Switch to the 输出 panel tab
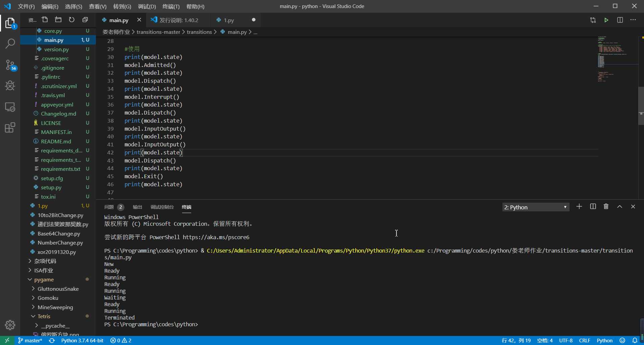Image resolution: width=644 pixels, height=345 pixels. [x=138, y=207]
